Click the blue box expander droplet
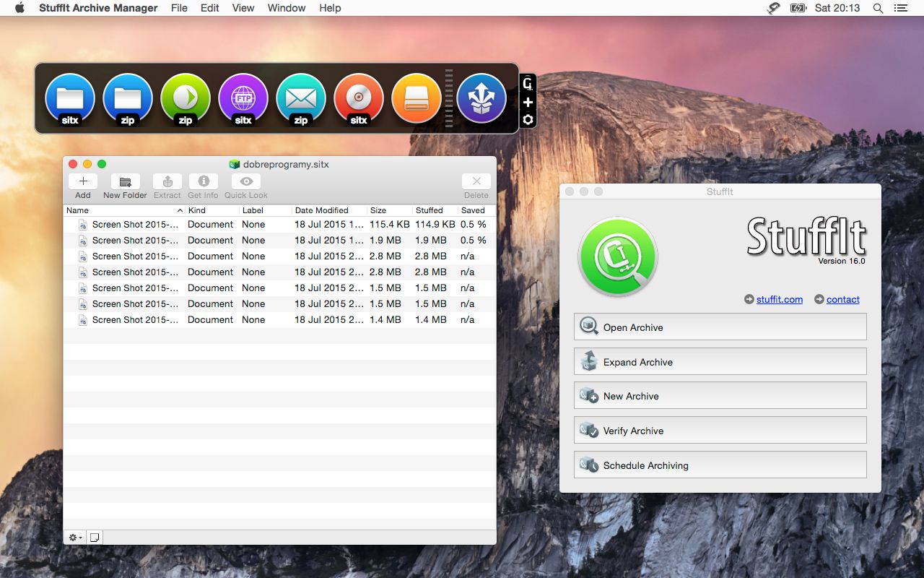The height and width of the screenshot is (578, 924). tap(481, 98)
